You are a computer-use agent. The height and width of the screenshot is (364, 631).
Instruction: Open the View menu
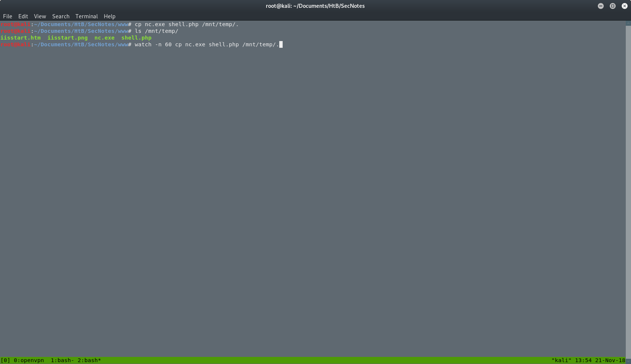(x=40, y=16)
